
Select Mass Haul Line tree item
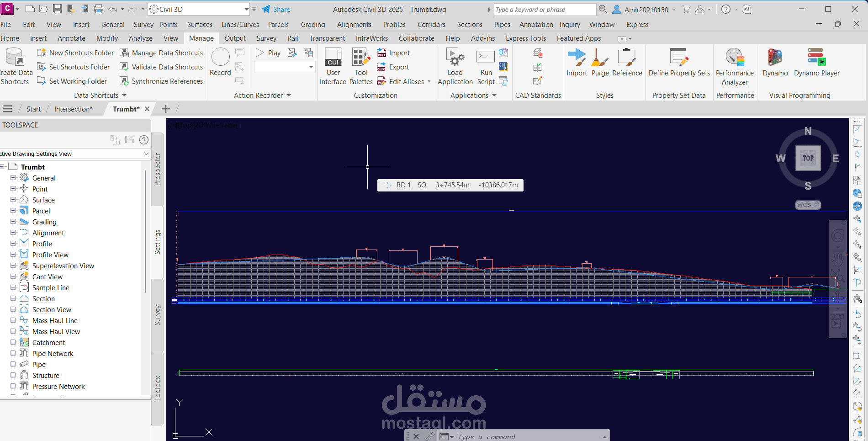[55, 320]
